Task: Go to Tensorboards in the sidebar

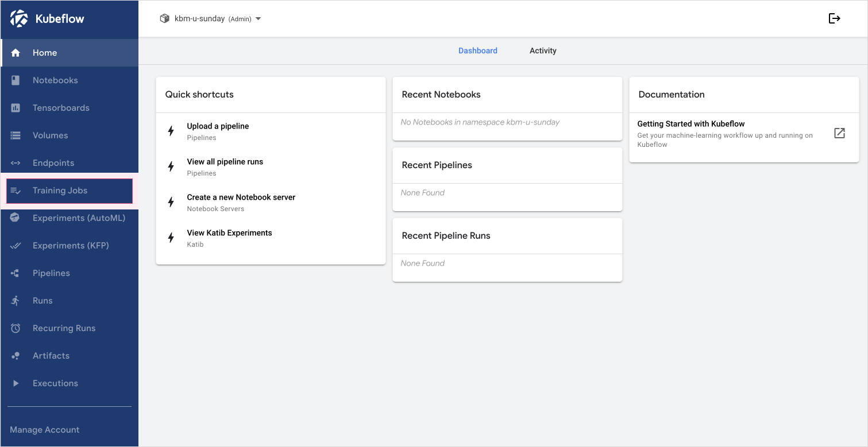Action: [x=70, y=108]
